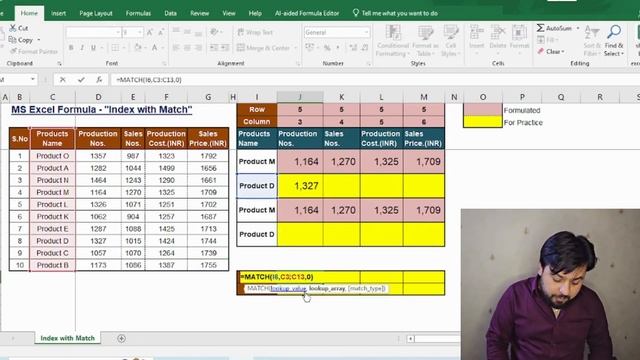640x360 pixels.
Task: Switch to the Insert tab
Action: point(58,13)
